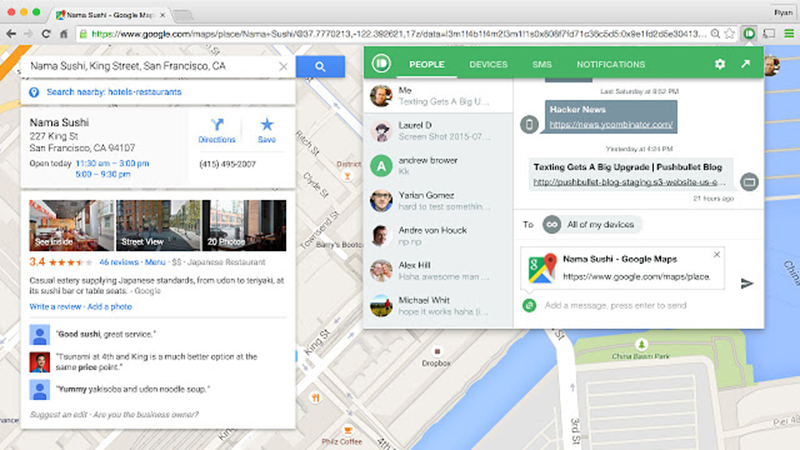
Task: Select the Nama Sushi browser tab
Action: [x=110, y=15]
